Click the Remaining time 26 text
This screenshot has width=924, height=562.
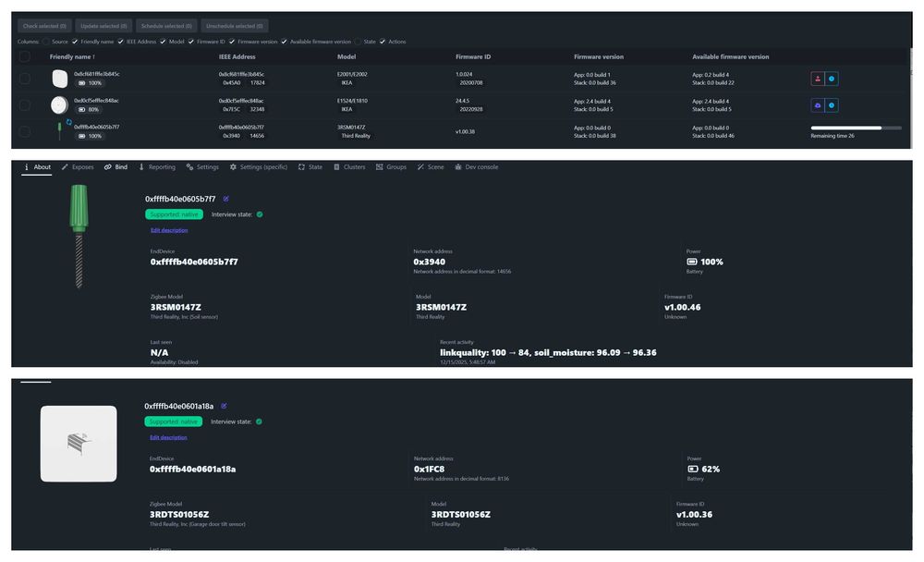(833, 136)
